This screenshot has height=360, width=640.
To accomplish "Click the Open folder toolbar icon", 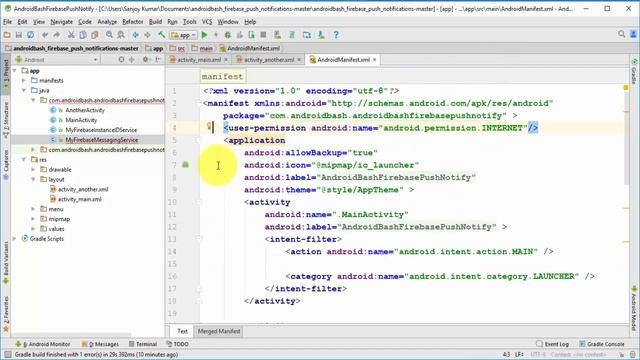I will 7,35.
